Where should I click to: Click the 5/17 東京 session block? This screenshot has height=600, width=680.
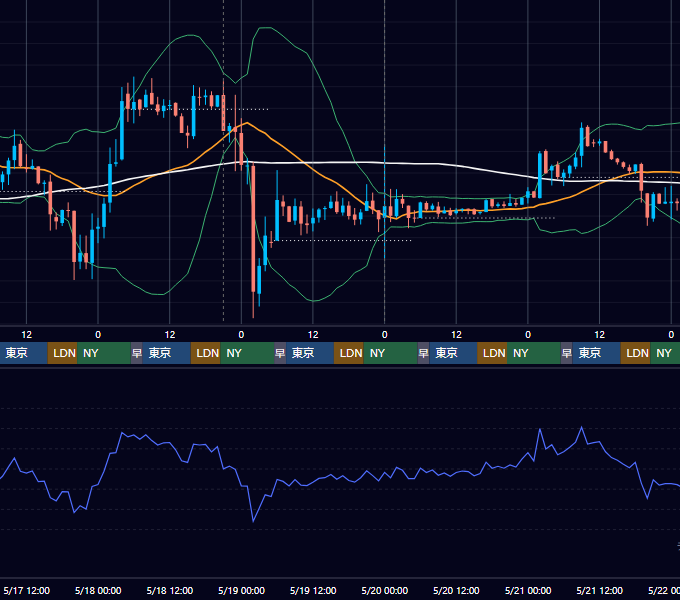click(23, 353)
